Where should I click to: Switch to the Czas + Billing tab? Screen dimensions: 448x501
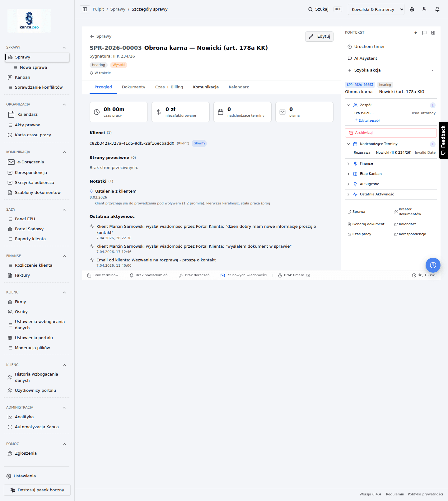(169, 87)
